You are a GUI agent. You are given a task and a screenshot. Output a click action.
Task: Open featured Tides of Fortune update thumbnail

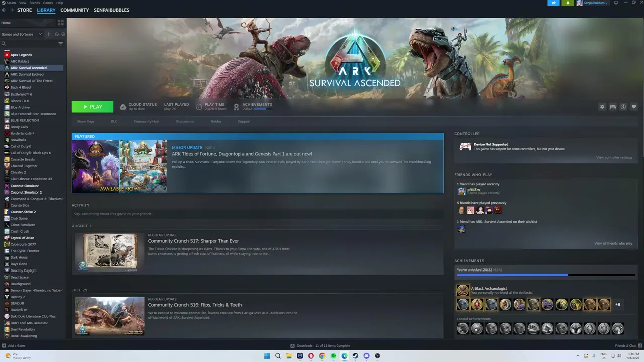(119, 166)
